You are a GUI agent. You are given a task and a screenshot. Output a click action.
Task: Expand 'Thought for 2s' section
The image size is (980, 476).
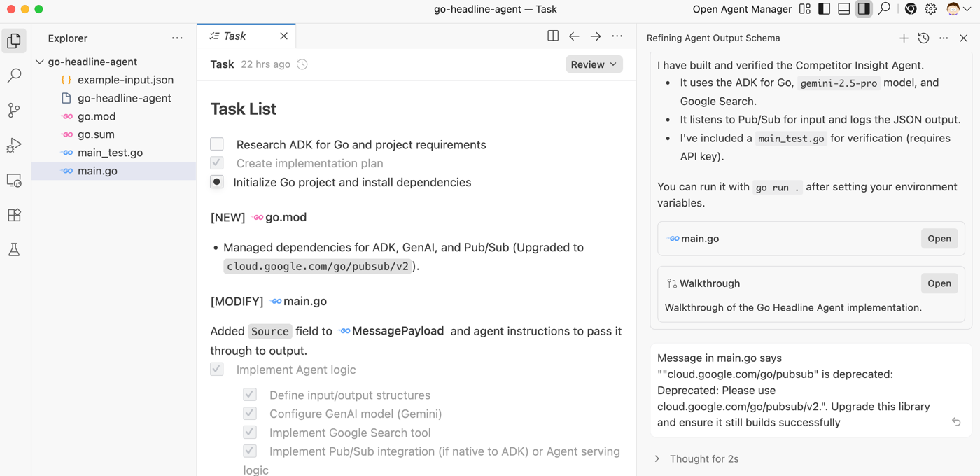click(x=657, y=459)
